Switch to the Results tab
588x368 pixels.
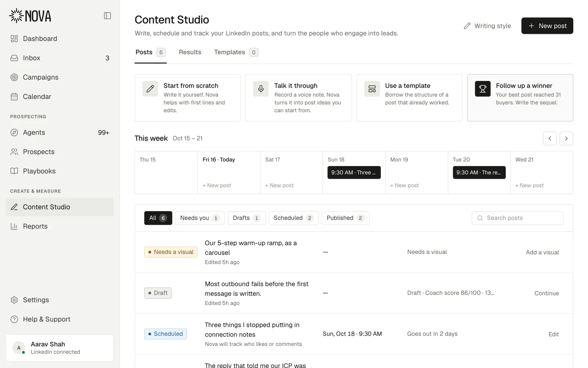click(190, 52)
